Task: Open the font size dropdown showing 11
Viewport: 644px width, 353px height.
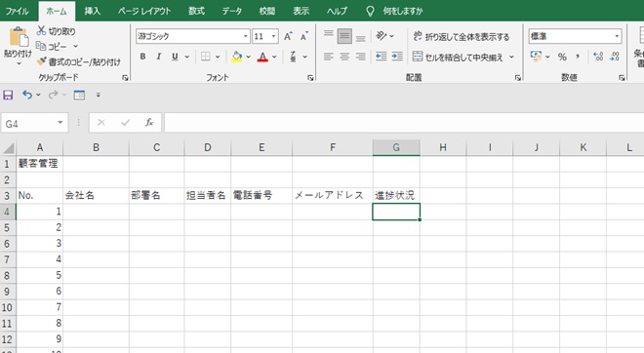Action: pyautogui.click(x=273, y=36)
